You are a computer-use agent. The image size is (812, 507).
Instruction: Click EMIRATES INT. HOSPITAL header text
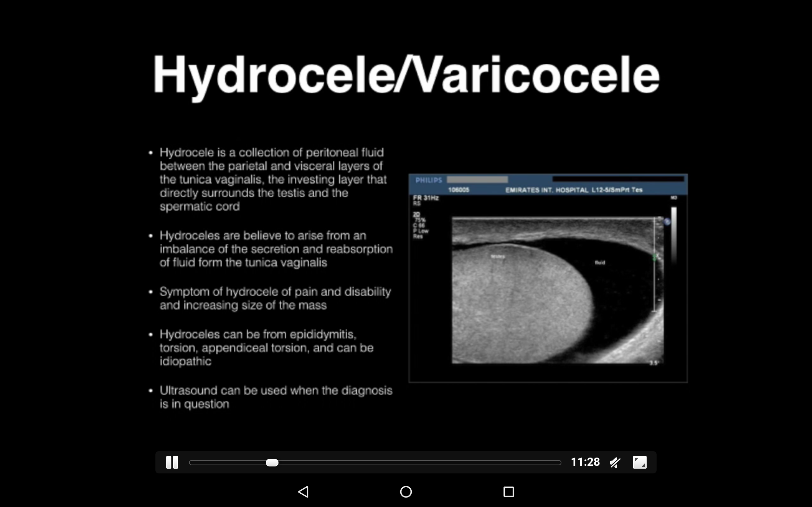pos(546,190)
